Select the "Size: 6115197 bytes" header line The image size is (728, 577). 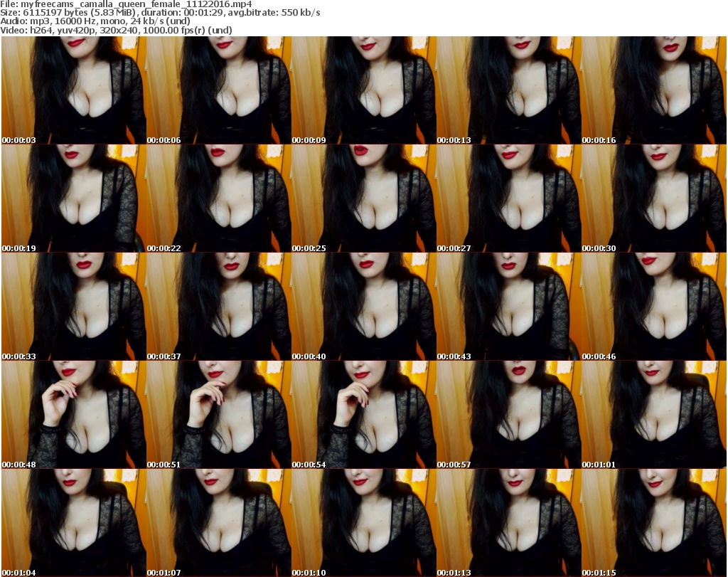pyautogui.click(x=160, y=13)
